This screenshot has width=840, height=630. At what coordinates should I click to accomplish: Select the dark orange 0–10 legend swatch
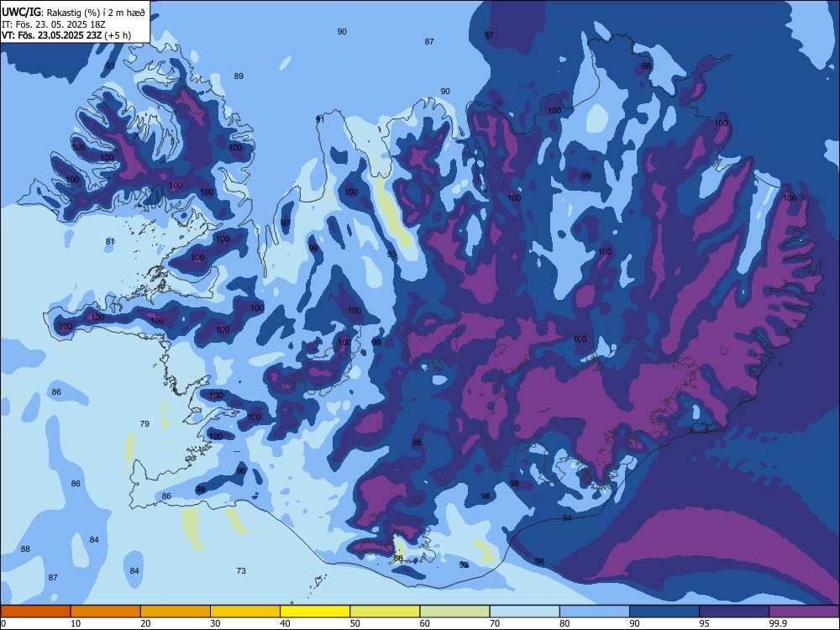pos(35,612)
